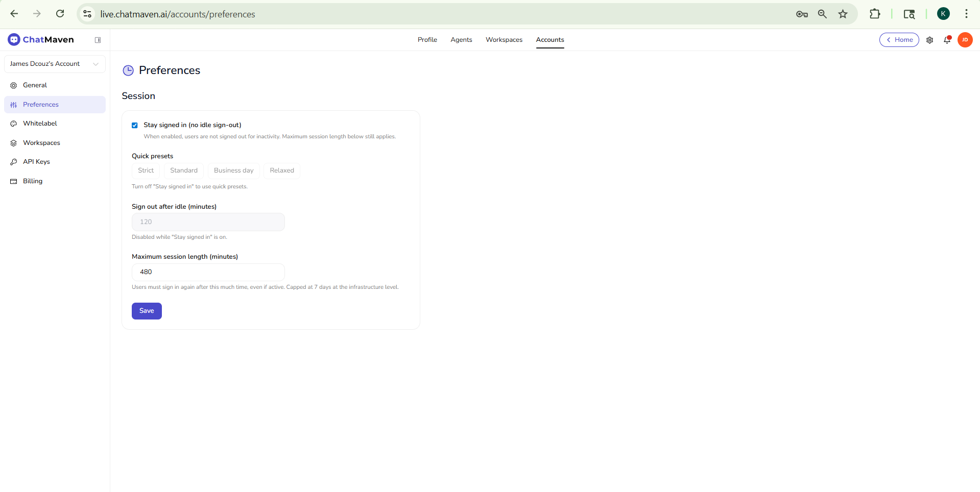Open the password manager key icon
Image resolution: width=980 pixels, height=492 pixels.
pyautogui.click(x=801, y=14)
